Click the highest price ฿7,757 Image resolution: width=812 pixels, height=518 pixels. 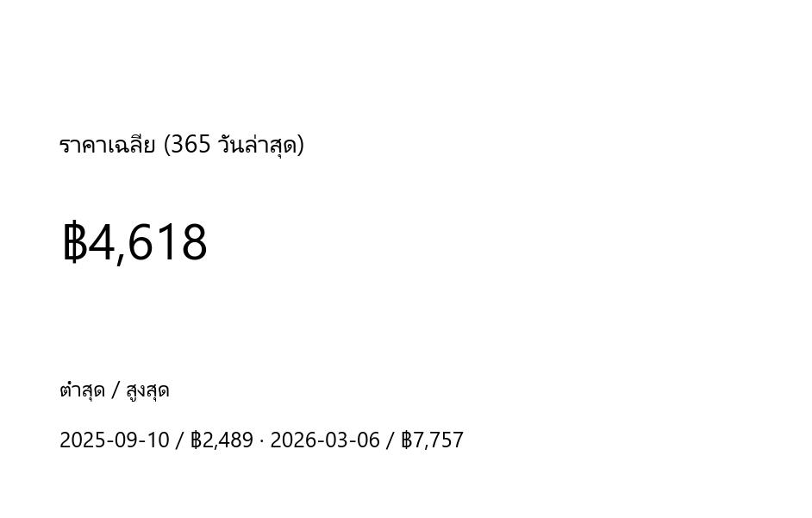coord(432,440)
